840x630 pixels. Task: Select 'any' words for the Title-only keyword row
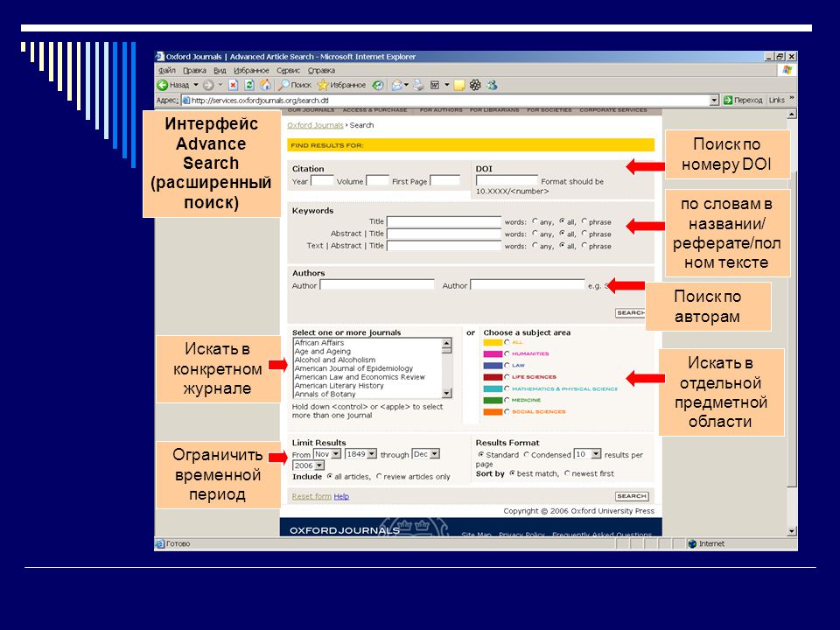[535, 221]
